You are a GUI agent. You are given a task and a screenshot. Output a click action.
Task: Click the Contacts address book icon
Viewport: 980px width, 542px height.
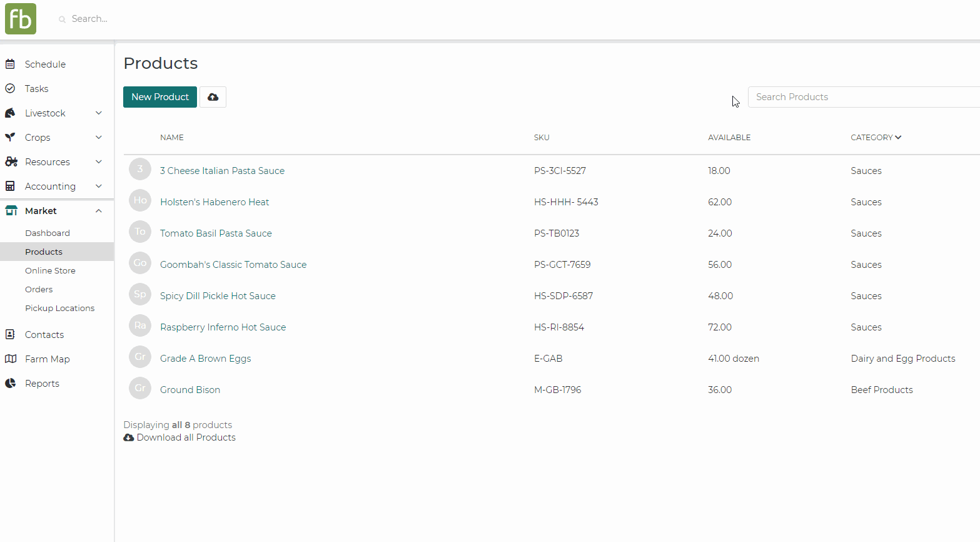(x=10, y=335)
